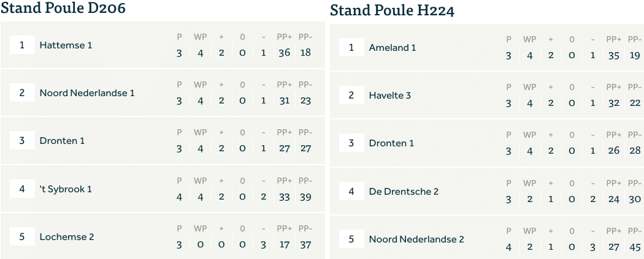The width and height of the screenshot is (644, 259).
Task: Click the WP column header in Ameland 1 row
Action: tap(529, 39)
